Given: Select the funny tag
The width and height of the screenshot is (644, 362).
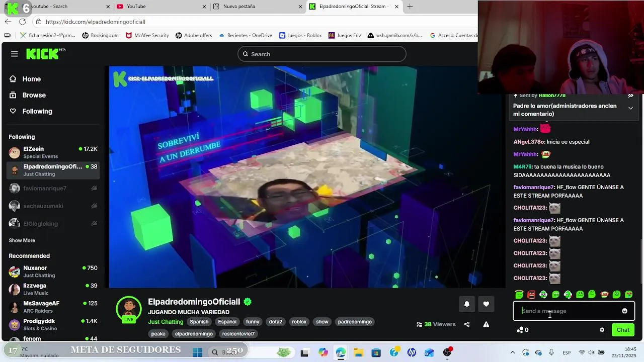Looking at the screenshot, I should (253, 322).
